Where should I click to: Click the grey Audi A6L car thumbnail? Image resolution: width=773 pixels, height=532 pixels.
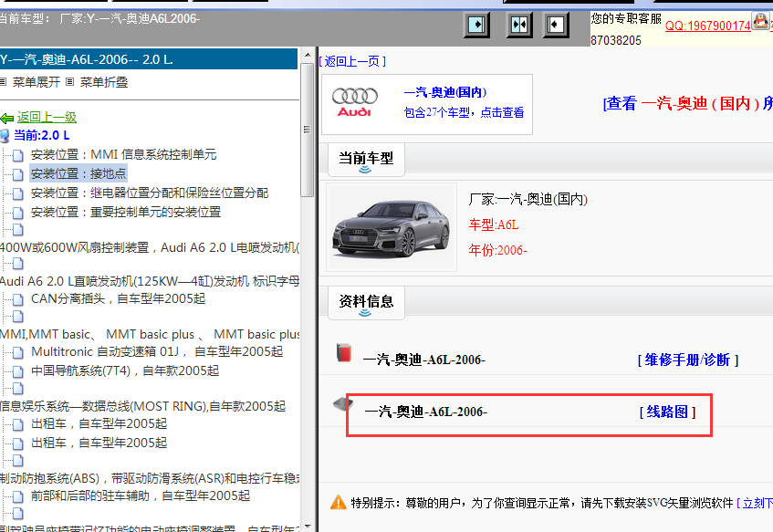pyautogui.click(x=392, y=227)
